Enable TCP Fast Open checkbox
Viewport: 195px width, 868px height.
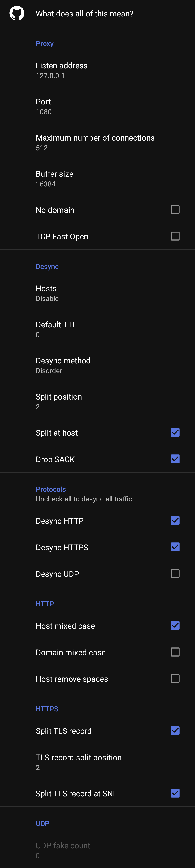[x=175, y=236]
